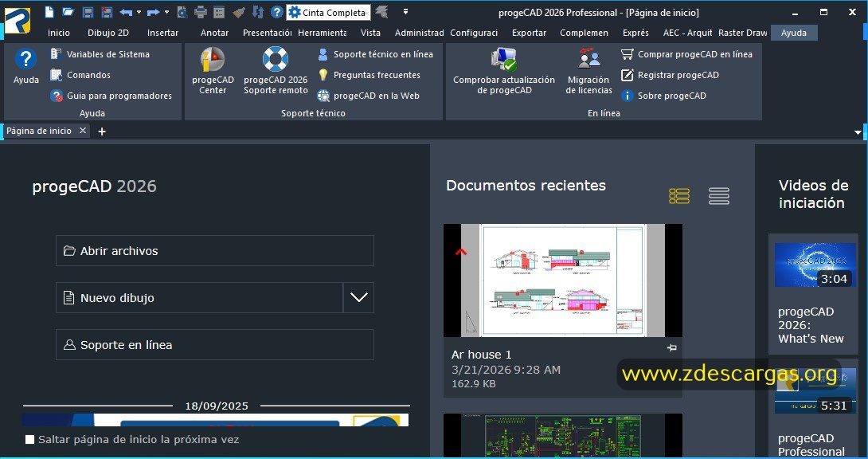Click the Match Properties brush icon

(239, 12)
